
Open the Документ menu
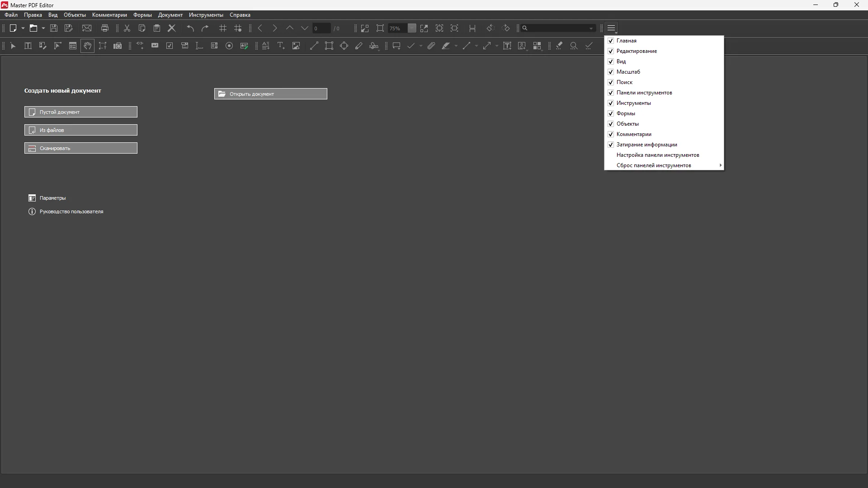coord(170,15)
